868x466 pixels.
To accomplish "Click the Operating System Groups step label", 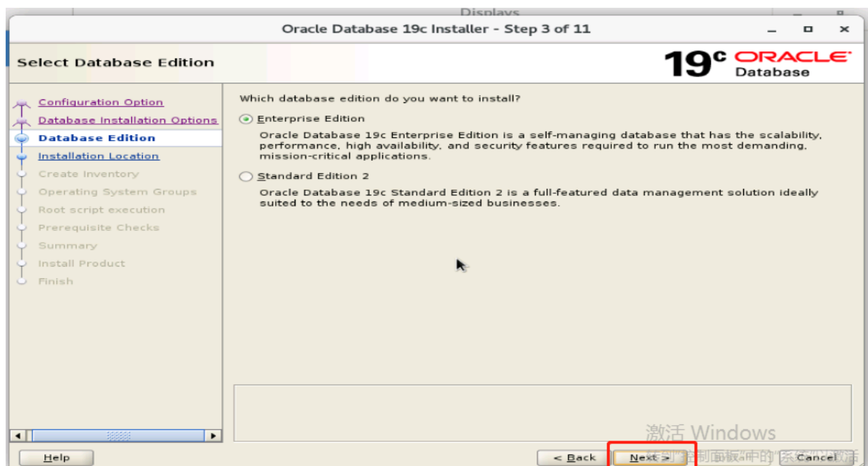I will (x=117, y=192).
